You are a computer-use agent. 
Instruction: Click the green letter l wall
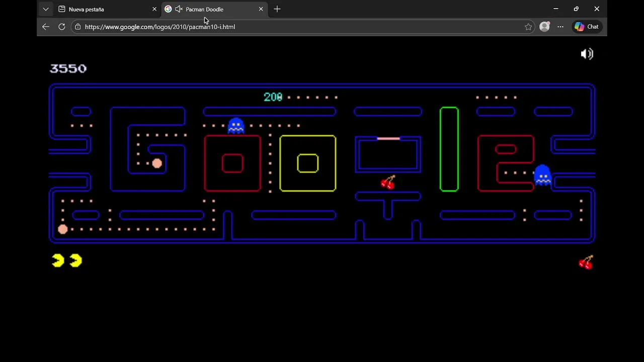449,149
